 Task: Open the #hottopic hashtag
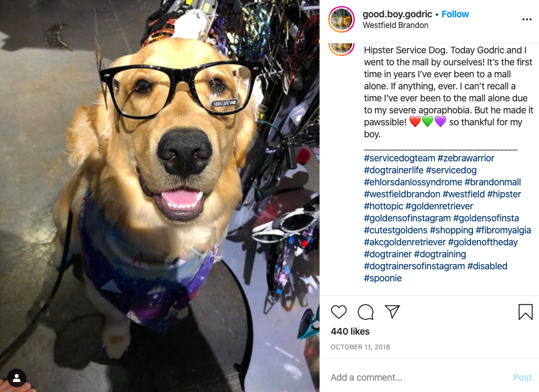pos(384,206)
